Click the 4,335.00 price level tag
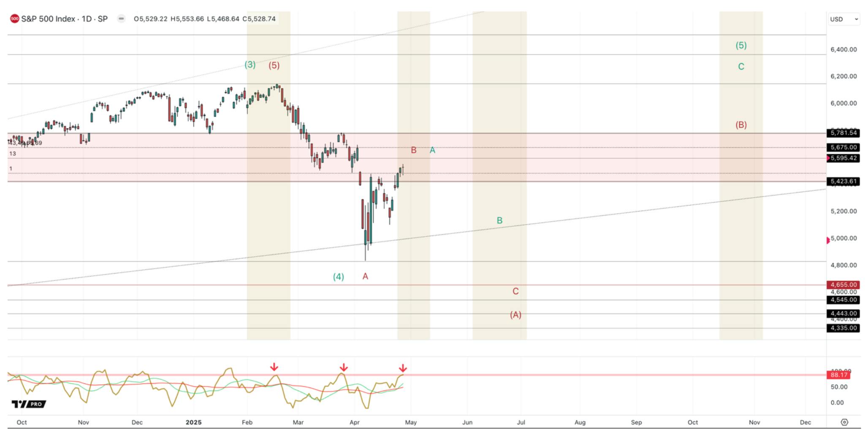Viewport: 868px width, 434px height. click(844, 328)
